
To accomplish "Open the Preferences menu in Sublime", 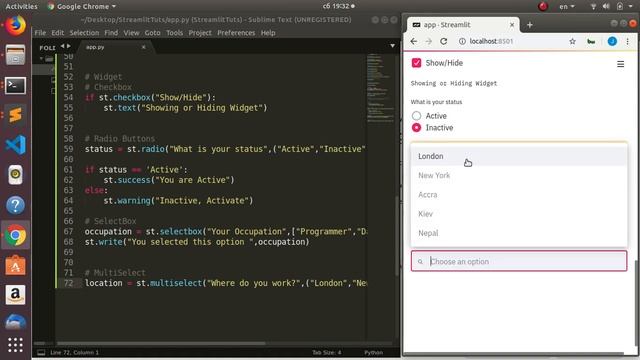I will (236, 33).
